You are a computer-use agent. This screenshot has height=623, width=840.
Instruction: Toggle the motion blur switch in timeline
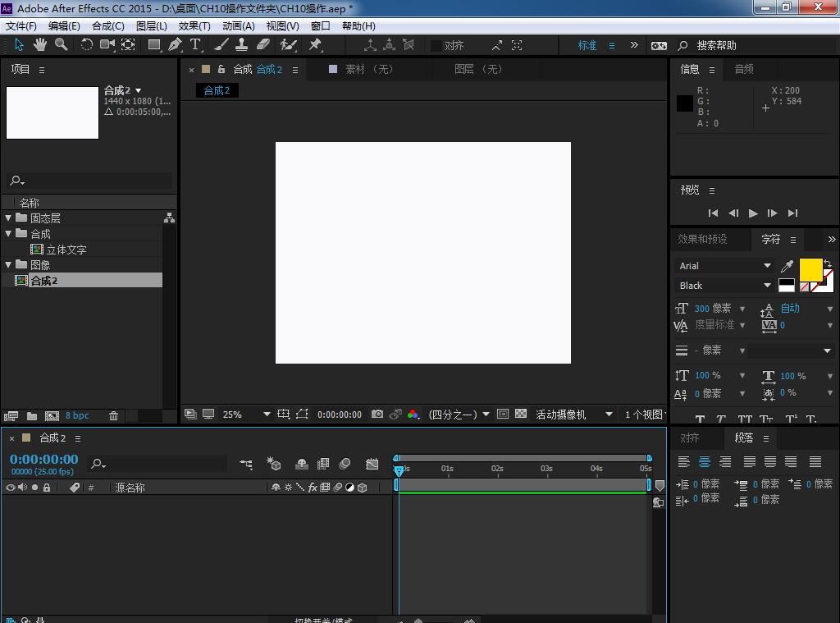point(345,465)
